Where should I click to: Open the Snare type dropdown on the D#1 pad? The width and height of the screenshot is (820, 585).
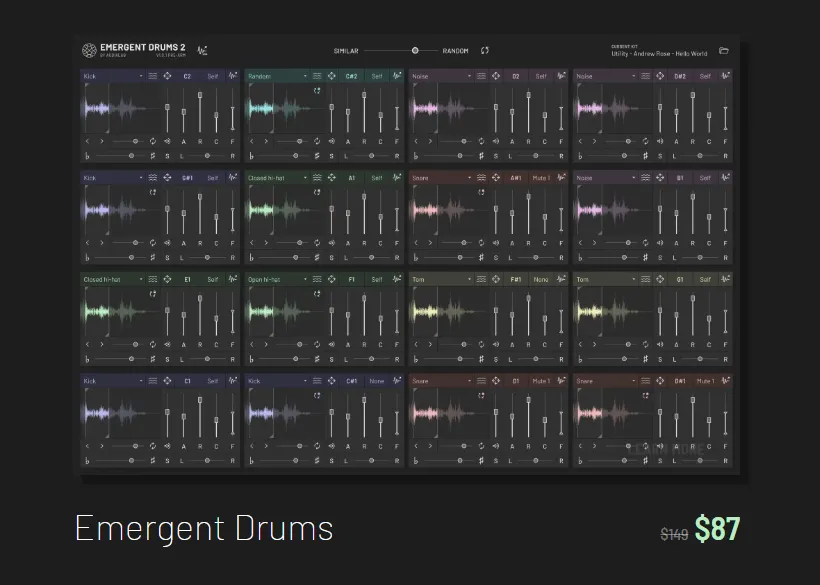(x=606, y=381)
